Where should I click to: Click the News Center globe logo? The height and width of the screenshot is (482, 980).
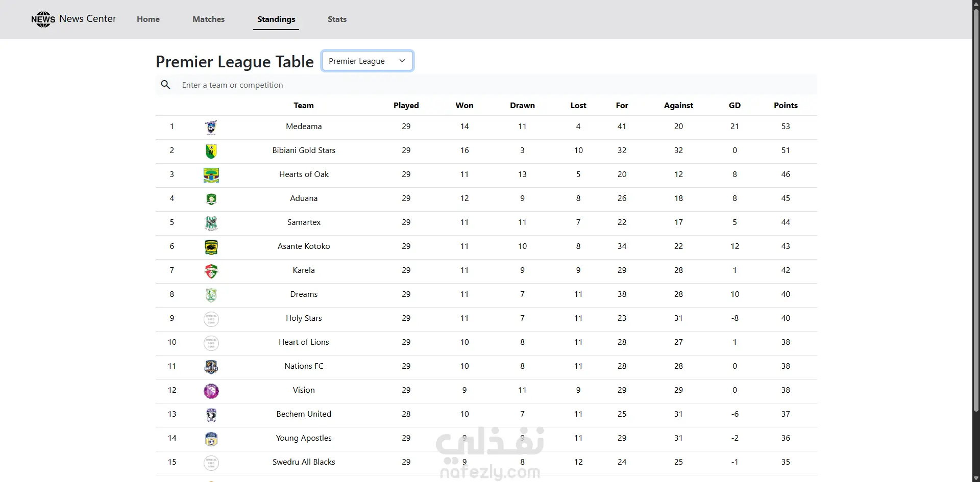click(43, 19)
